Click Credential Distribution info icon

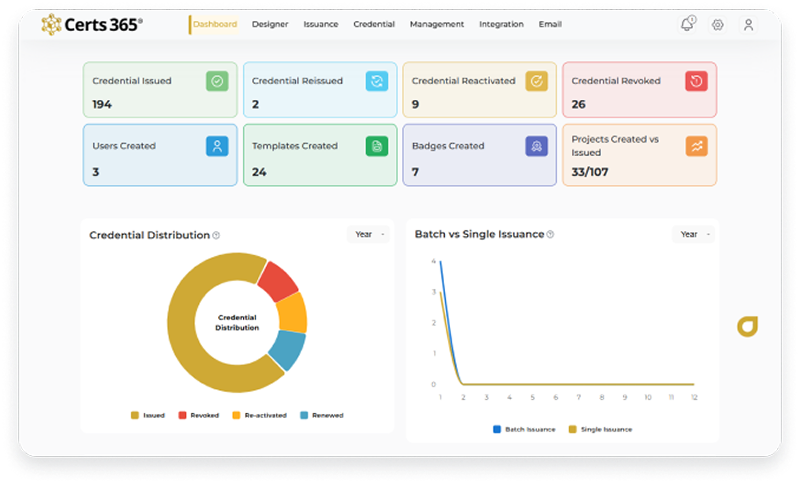coord(216,235)
